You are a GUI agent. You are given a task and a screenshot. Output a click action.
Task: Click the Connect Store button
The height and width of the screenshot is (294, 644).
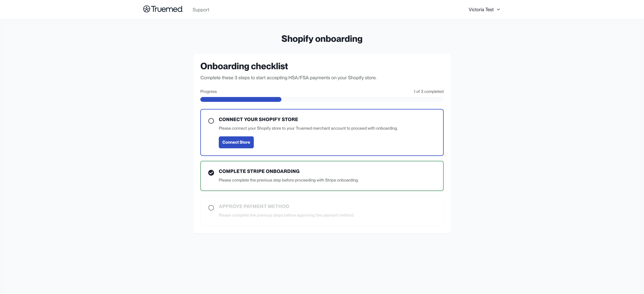click(x=236, y=142)
